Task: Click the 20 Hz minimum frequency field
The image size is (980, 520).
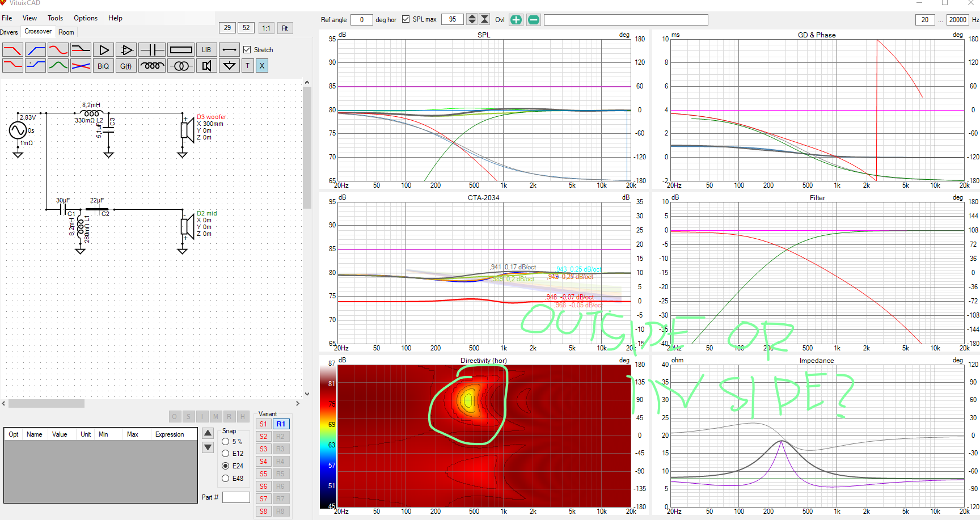Action: coord(925,20)
